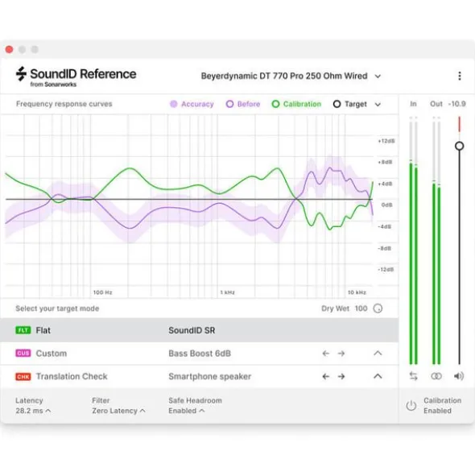The height and width of the screenshot is (476, 475).
Task: Click the +12dB axis label
Action: click(x=386, y=141)
